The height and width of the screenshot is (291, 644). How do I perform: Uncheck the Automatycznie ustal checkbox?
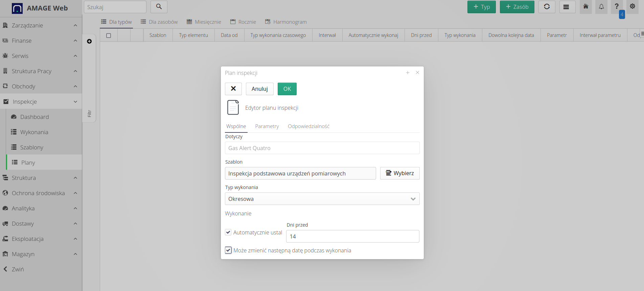(228, 232)
